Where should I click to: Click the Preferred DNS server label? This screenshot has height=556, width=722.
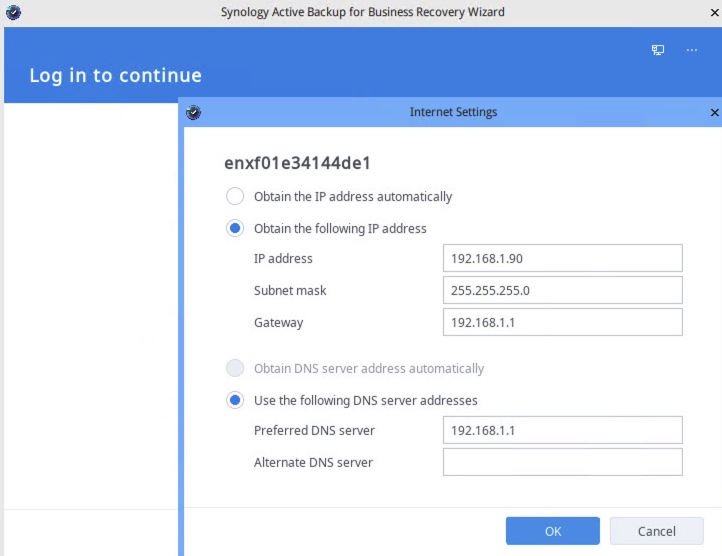coord(314,430)
